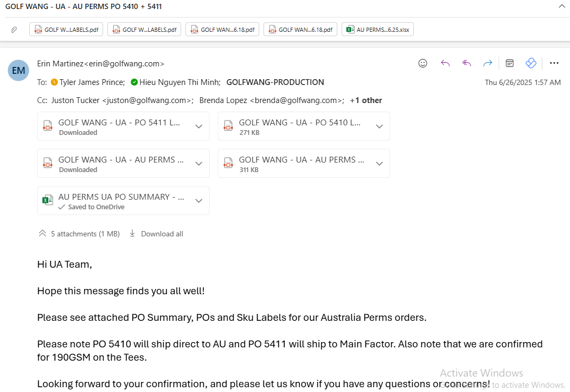Show the '+1 other' Cc recipient
This screenshot has height=392, width=570.
point(365,100)
